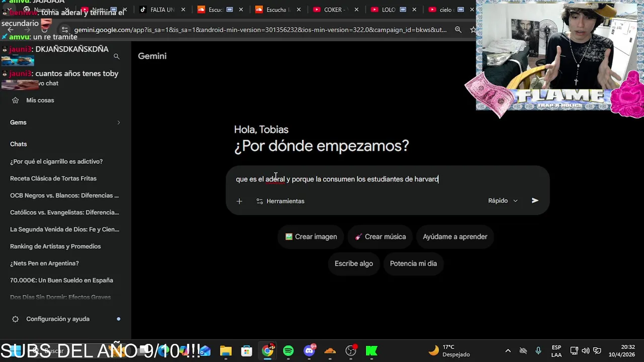Open the Rápido model selector dropdown
Viewport: 644px width, 362px height.
[x=503, y=201]
